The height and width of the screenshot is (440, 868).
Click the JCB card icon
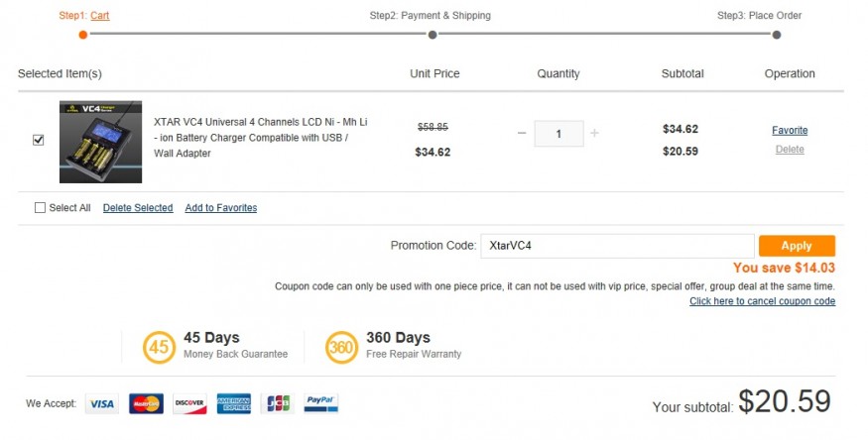click(278, 403)
